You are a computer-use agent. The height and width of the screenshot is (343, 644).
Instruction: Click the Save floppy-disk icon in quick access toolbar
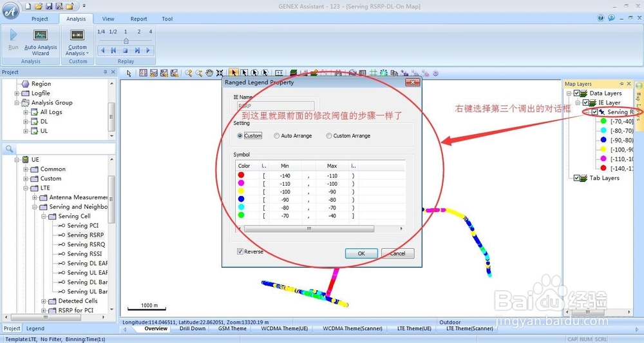point(49,6)
